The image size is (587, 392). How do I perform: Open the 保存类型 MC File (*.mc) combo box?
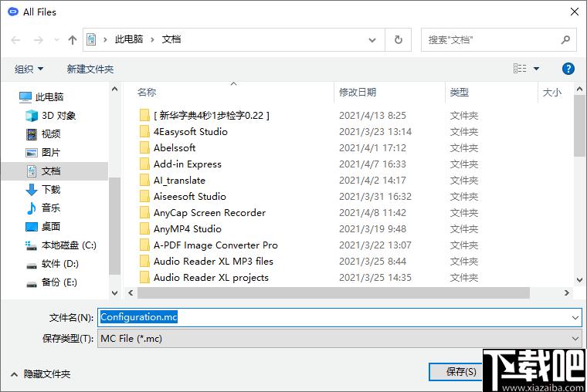(340, 339)
